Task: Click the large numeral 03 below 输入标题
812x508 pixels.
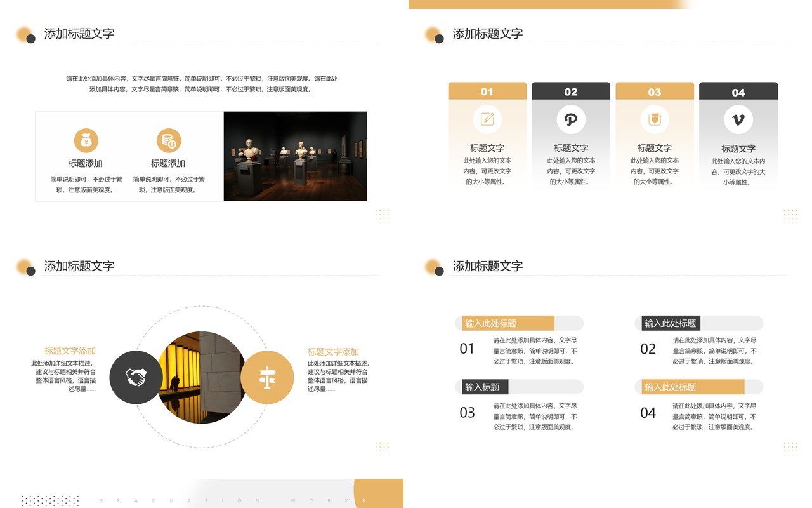Action: pyautogui.click(x=467, y=413)
